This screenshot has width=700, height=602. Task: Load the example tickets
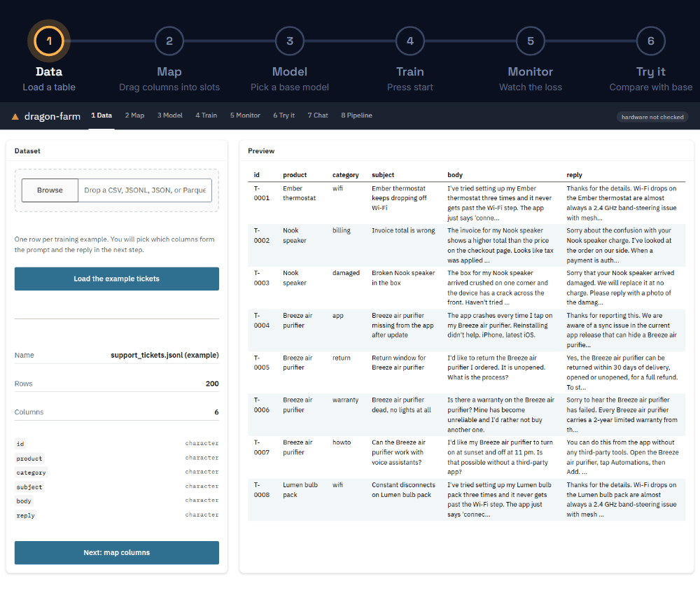click(x=116, y=279)
